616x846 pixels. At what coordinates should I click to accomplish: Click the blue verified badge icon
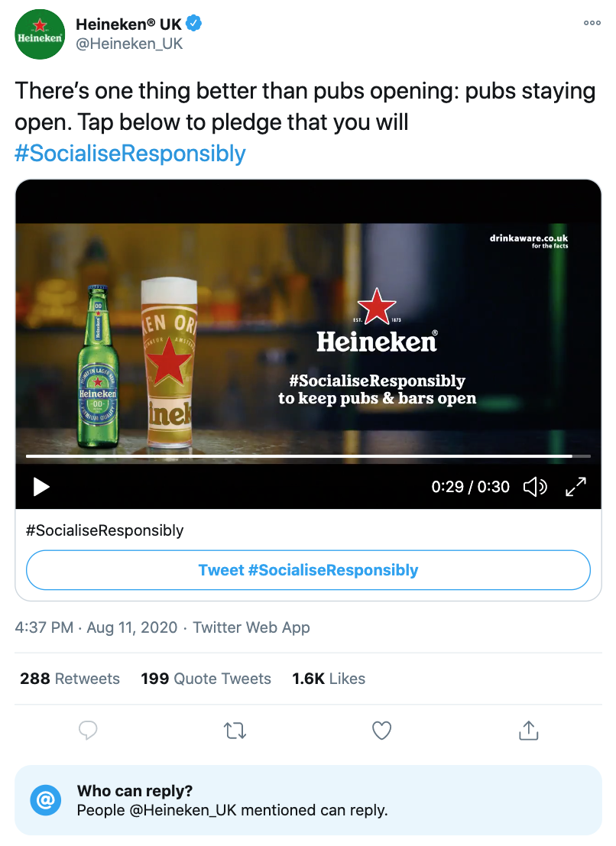194,24
